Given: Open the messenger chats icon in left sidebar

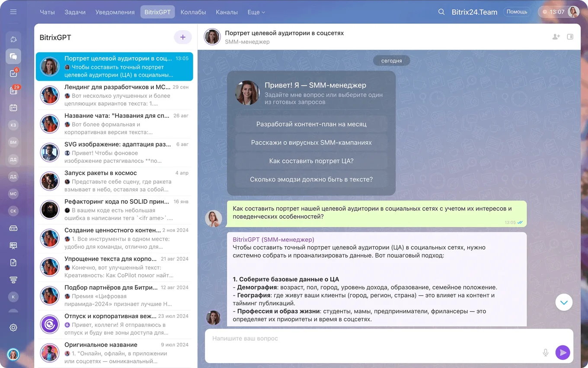Looking at the screenshot, I should [13, 56].
